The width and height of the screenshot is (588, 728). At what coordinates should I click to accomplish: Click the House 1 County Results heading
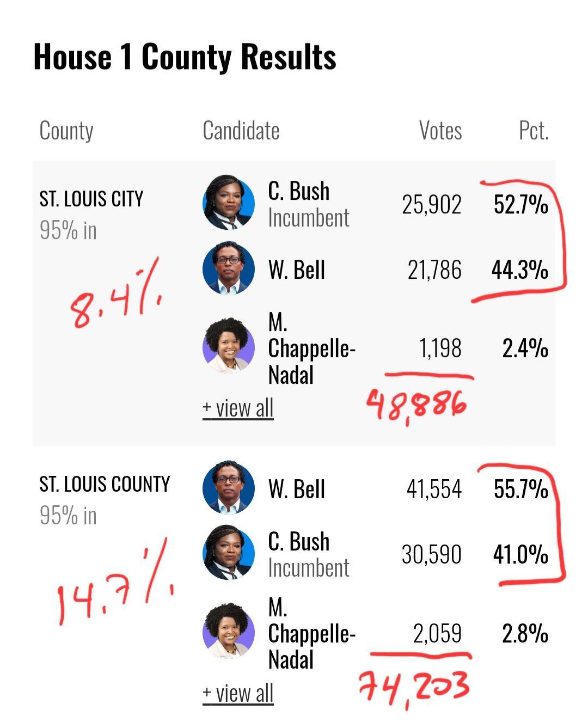click(x=185, y=57)
